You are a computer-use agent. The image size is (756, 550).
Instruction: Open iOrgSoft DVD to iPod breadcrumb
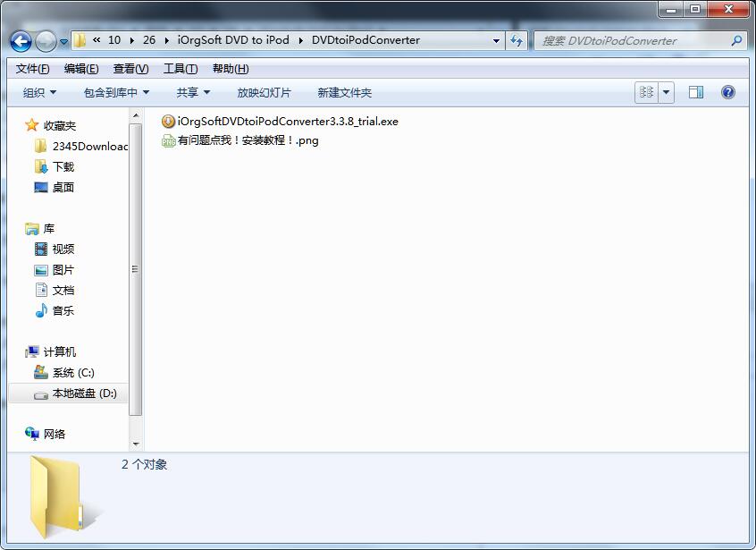click(x=233, y=40)
